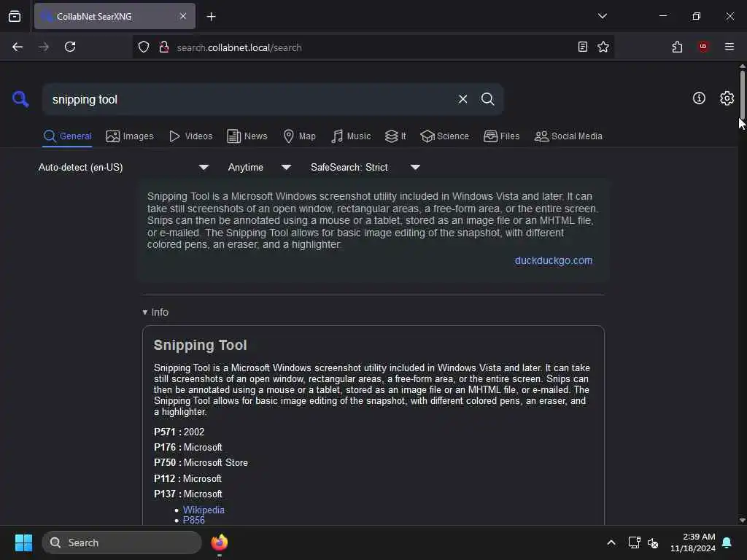Open SearXNG preferences gear

coord(727,98)
